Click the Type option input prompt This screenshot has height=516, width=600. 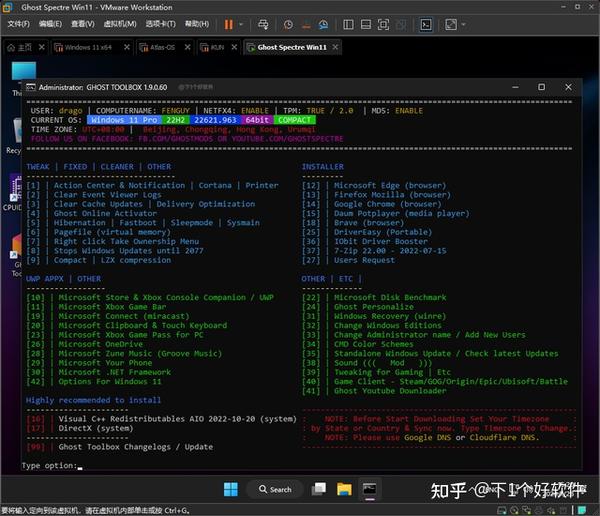[52, 466]
